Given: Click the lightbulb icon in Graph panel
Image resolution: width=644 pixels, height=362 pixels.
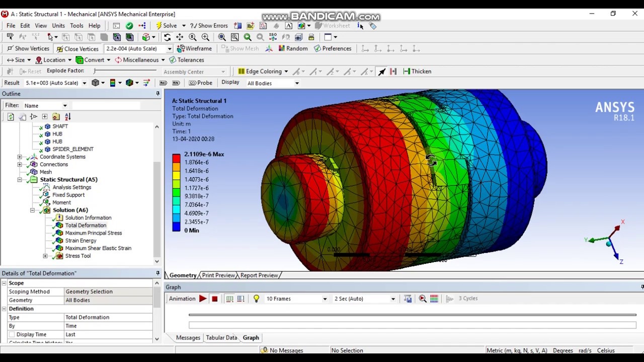Looking at the screenshot, I should click(256, 299).
